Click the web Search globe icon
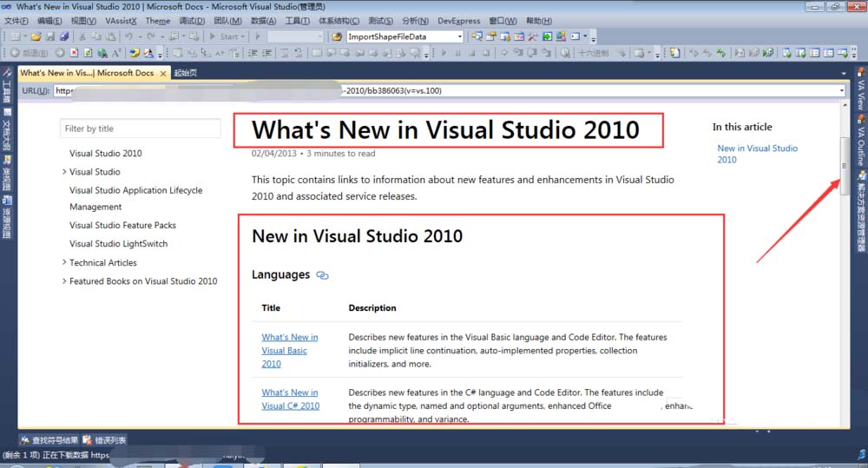 102,53
